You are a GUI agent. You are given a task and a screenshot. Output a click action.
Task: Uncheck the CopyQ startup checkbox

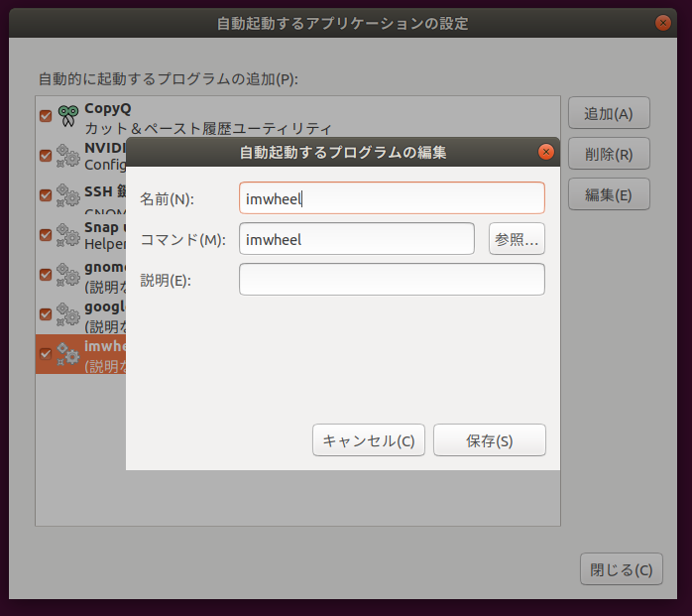pyautogui.click(x=46, y=116)
